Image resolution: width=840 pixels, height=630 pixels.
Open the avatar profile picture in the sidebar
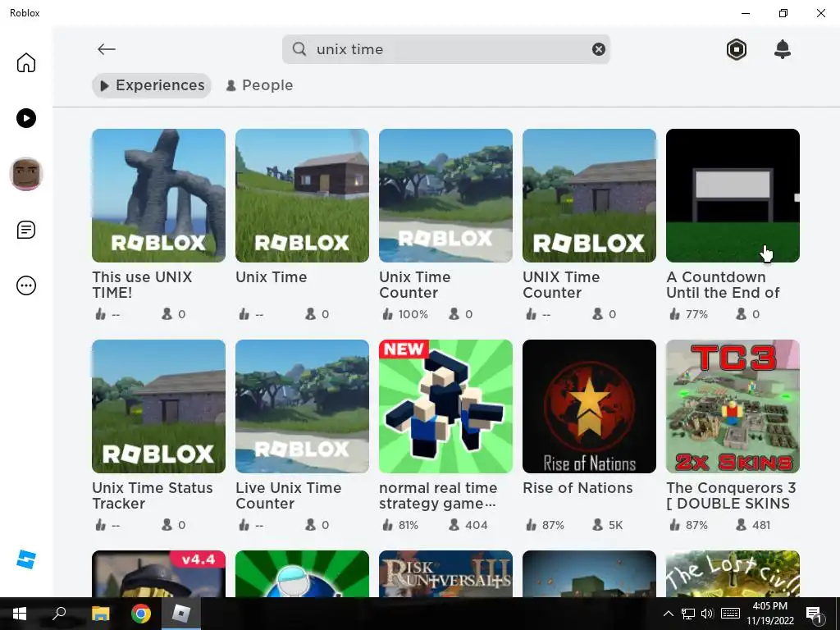click(25, 174)
